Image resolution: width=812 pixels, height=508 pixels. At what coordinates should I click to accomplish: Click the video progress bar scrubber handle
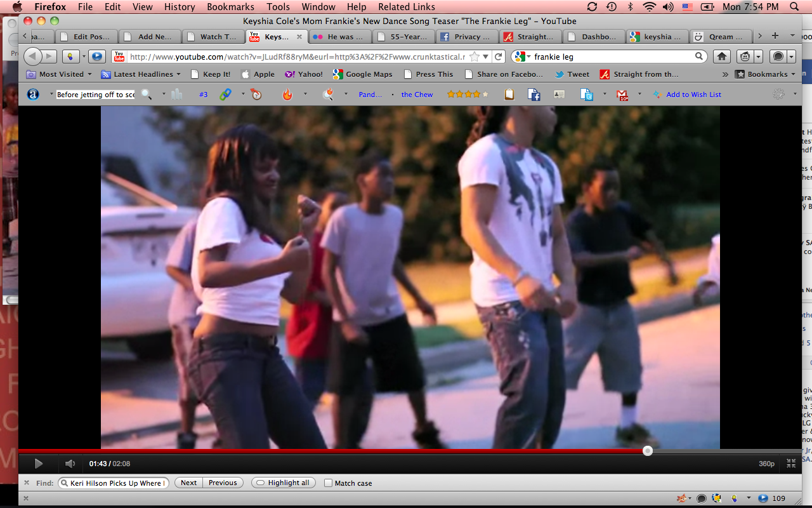(x=647, y=451)
